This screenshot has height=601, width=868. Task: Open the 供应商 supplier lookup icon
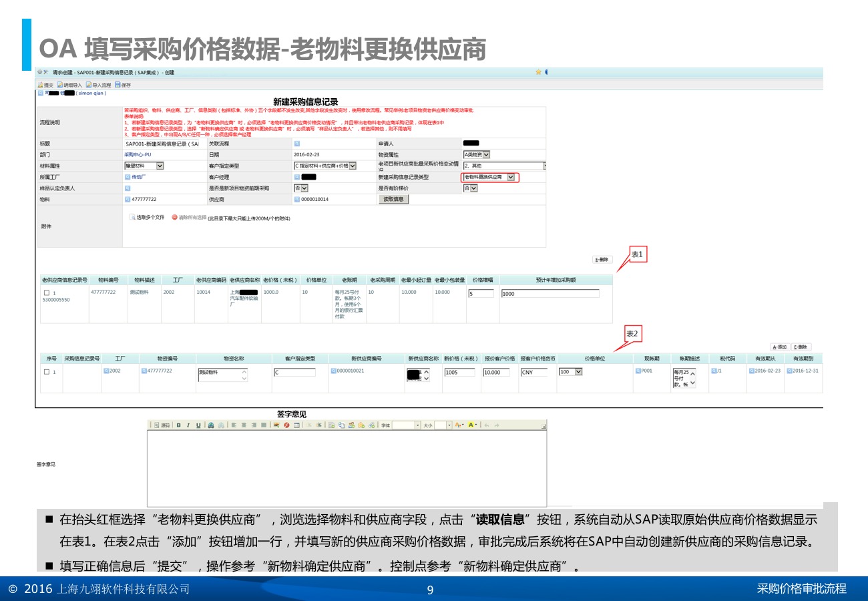click(296, 199)
